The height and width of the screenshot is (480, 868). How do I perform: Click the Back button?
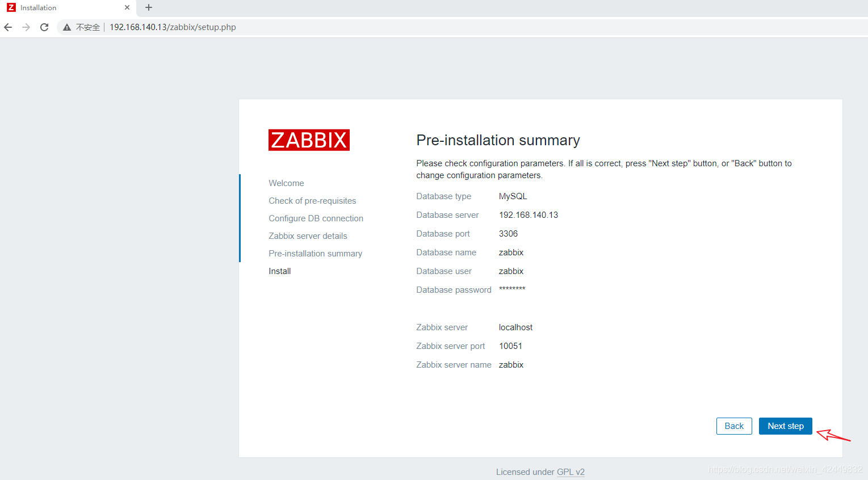(x=734, y=426)
